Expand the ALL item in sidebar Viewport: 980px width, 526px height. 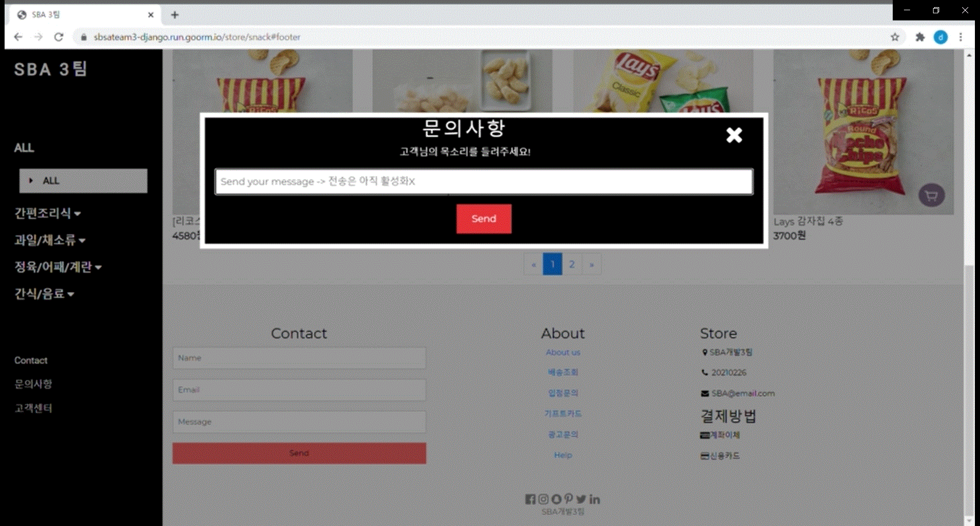click(x=83, y=180)
